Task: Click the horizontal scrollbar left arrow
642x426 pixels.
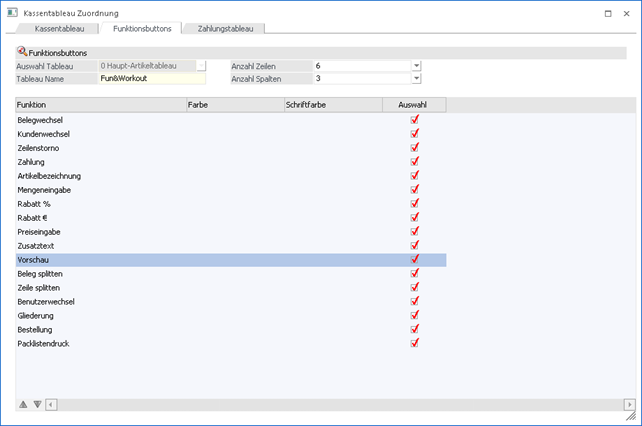Action: click(x=51, y=404)
